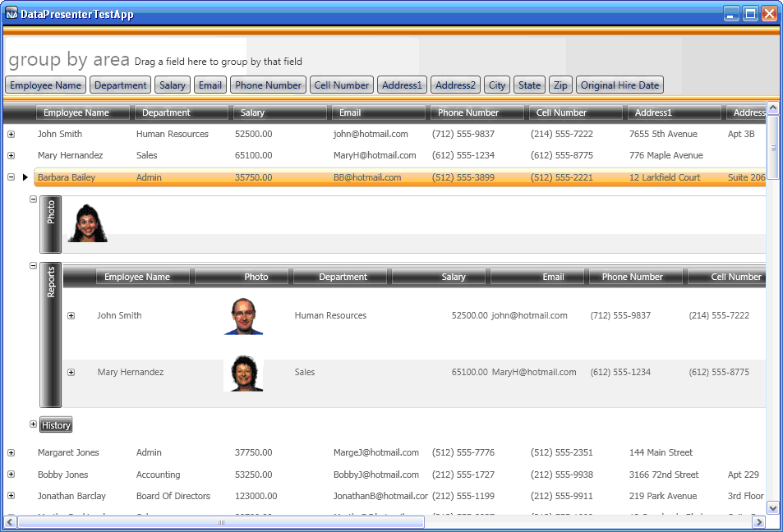783x532 pixels.
Task: Click John Smith's photo in Reports
Action: 243,316
